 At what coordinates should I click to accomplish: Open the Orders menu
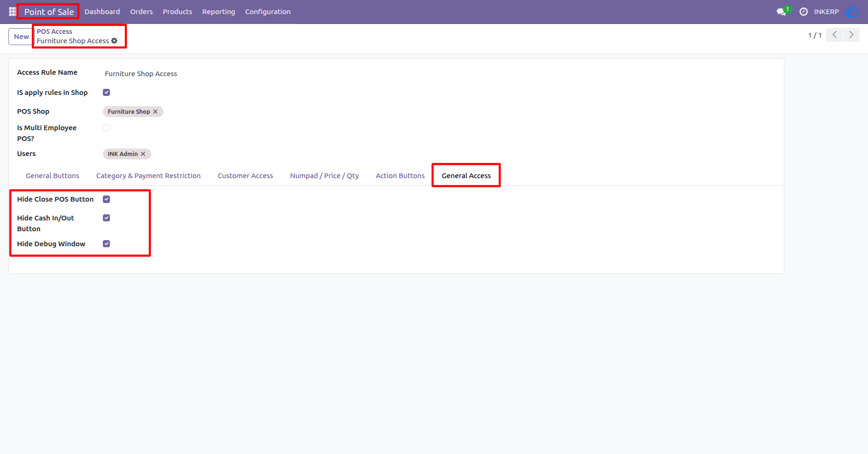(141, 12)
